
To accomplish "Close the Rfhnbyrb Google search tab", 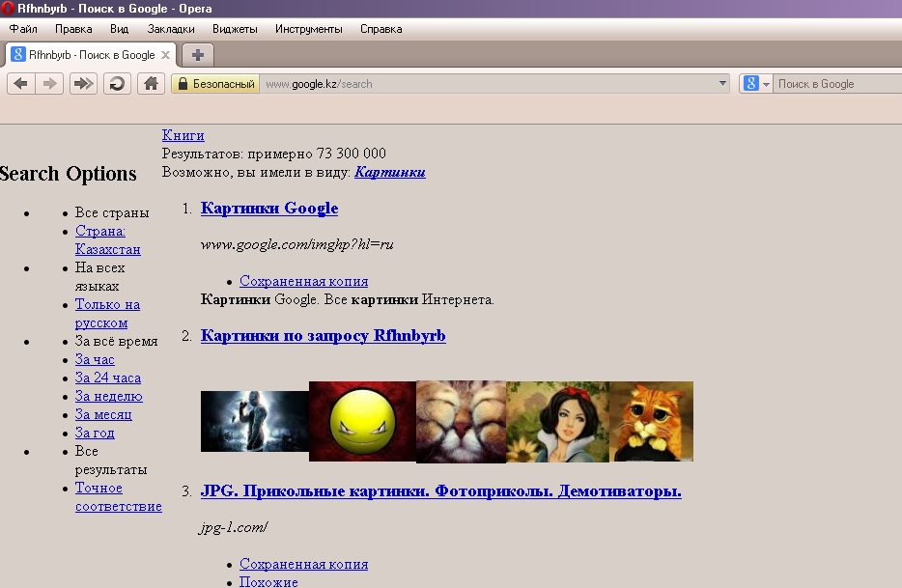I will coord(166,55).
